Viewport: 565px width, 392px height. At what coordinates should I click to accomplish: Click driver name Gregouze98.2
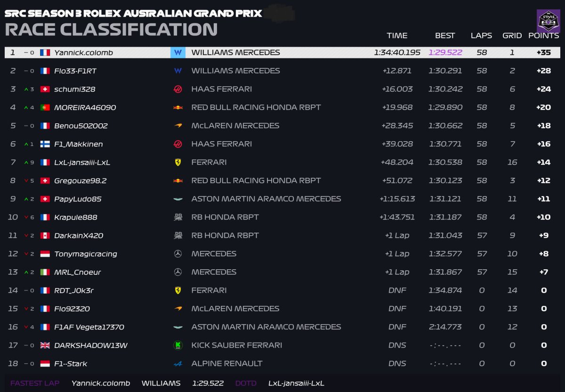coord(81,181)
